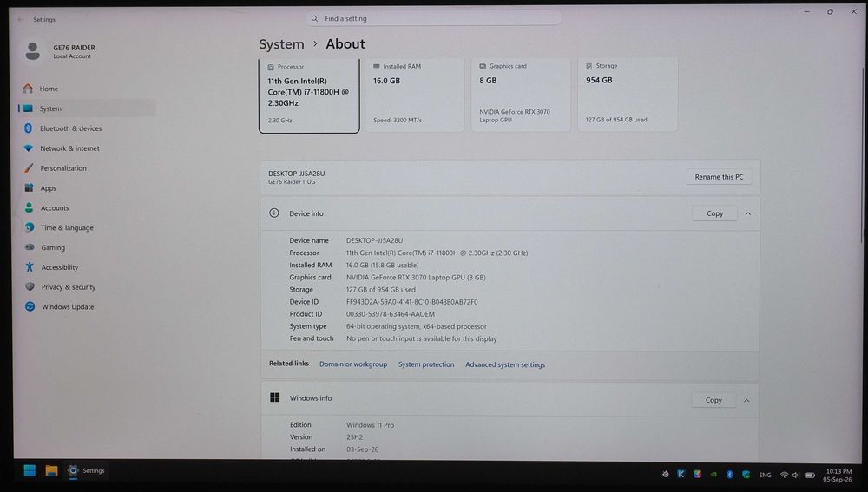This screenshot has width=868, height=492.
Task: Click the 25H2 version value
Action: [x=355, y=437]
